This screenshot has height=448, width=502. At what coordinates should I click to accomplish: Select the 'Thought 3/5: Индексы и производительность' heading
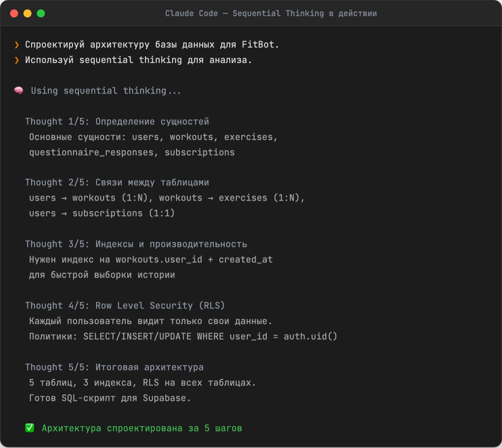pos(136,244)
